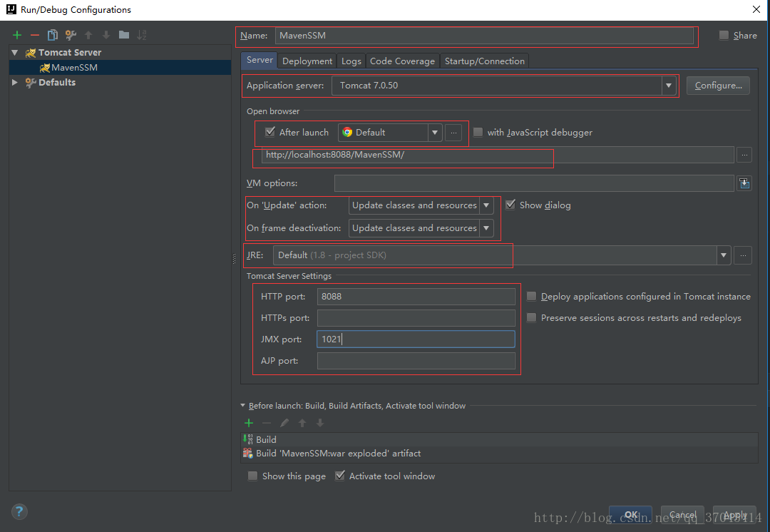Open the JRE dropdown arrow

click(724, 255)
